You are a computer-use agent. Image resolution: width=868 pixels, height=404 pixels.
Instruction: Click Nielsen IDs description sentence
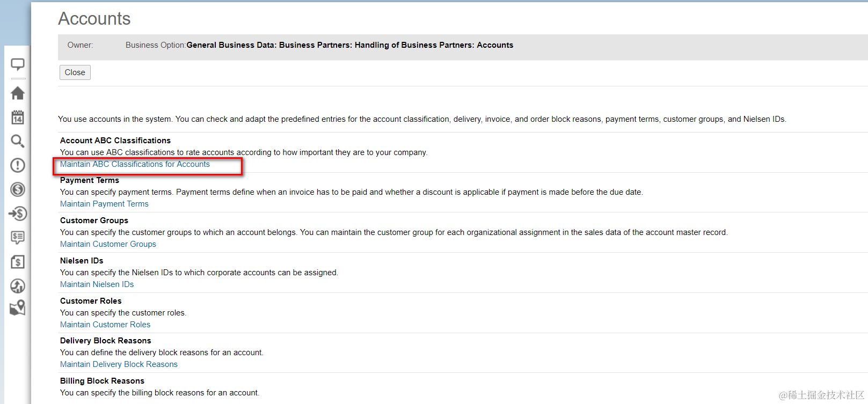199,273
